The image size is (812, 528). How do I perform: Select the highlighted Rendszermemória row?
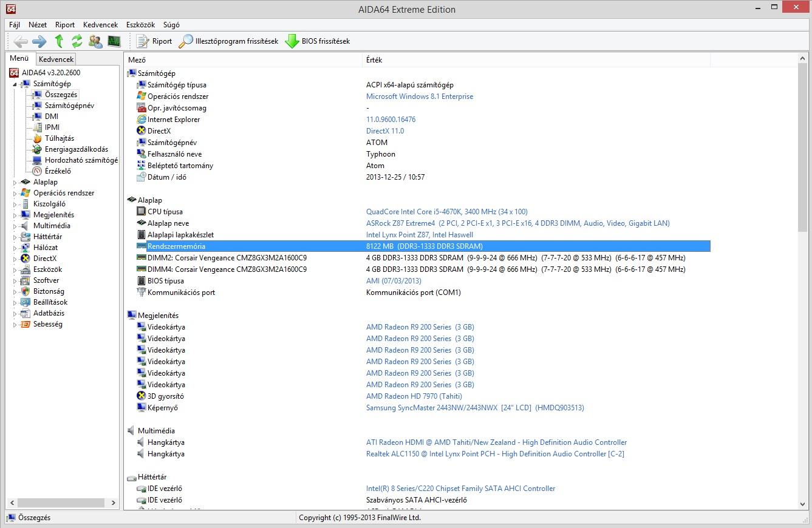tap(423, 246)
